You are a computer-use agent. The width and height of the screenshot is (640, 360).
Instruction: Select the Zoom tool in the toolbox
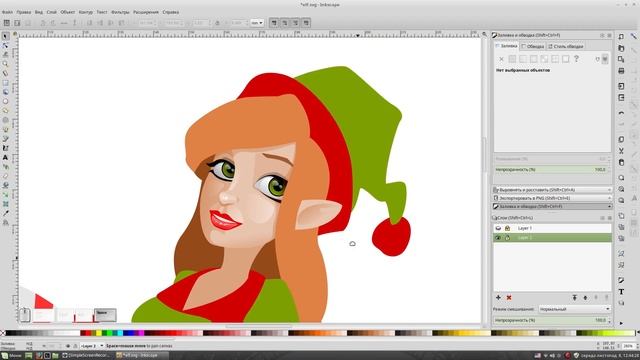5,64
